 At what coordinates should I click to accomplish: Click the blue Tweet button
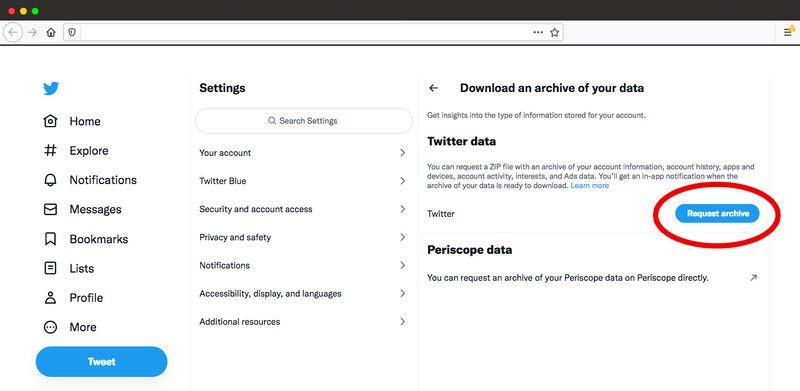[x=102, y=362]
